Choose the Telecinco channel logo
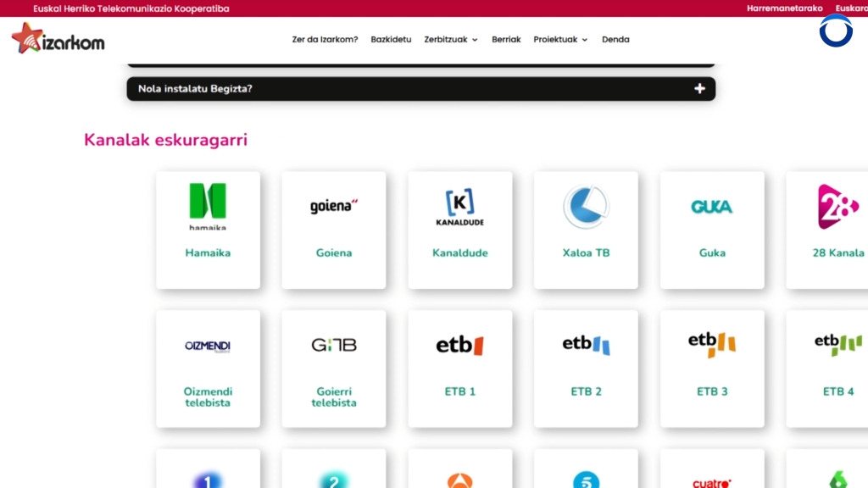868x488 pixels. click(x=586, y=480)
